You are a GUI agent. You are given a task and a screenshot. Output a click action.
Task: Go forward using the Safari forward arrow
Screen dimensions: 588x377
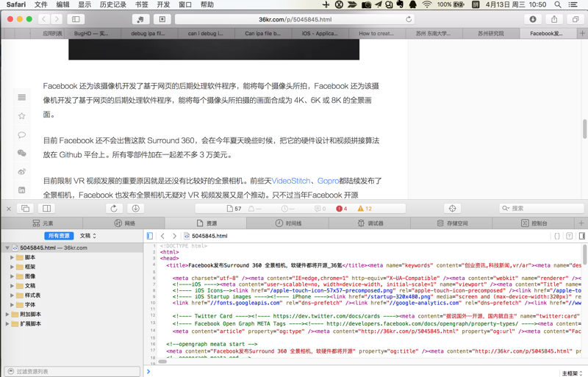(57, 19)
